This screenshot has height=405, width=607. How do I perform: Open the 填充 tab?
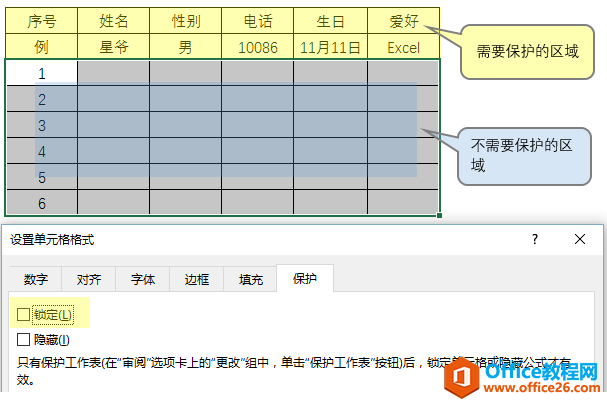click(250, 280)
